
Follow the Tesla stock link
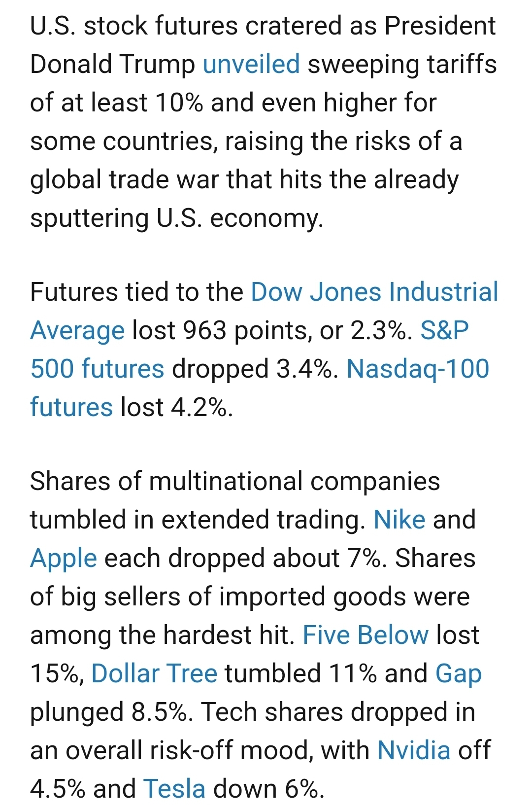pos(174,789)
